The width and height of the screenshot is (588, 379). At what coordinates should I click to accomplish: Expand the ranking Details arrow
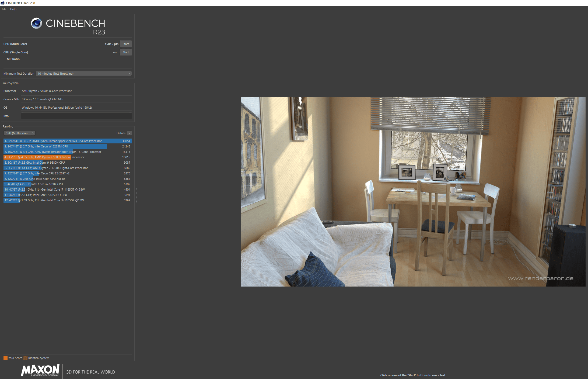point(129,133)
